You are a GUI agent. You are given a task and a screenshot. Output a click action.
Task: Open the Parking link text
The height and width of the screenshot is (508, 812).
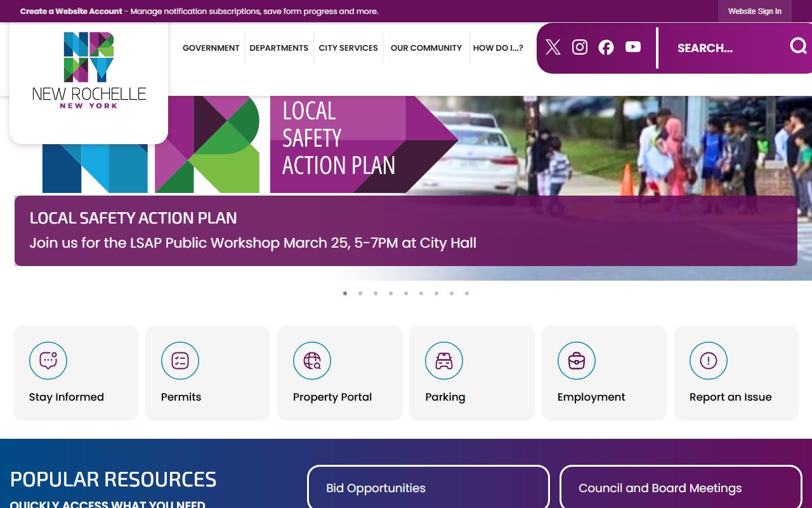[x=445, y=397]
